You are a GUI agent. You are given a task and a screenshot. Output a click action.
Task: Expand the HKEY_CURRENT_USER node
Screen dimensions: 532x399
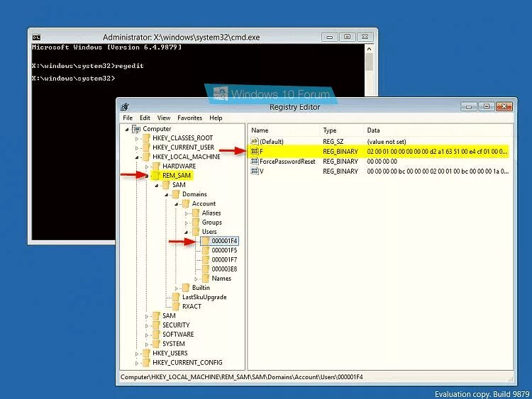[x=137, y=148]
